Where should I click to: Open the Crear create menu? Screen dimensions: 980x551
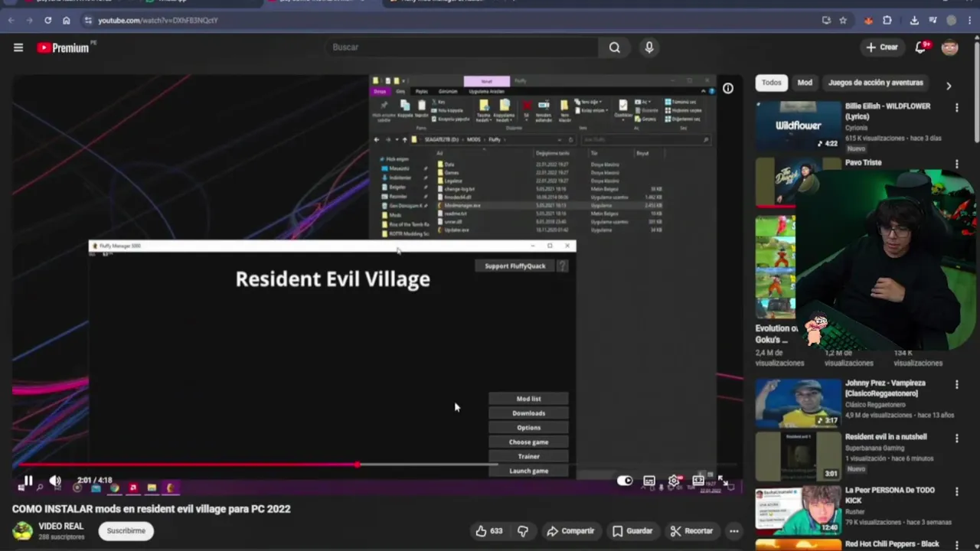(881, 47)
